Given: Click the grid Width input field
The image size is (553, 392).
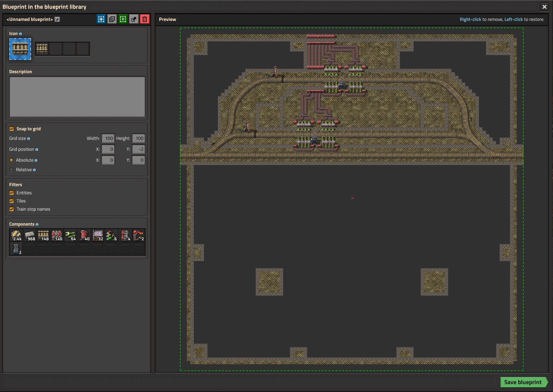Looking at the screenshot, I should (108, 138).
